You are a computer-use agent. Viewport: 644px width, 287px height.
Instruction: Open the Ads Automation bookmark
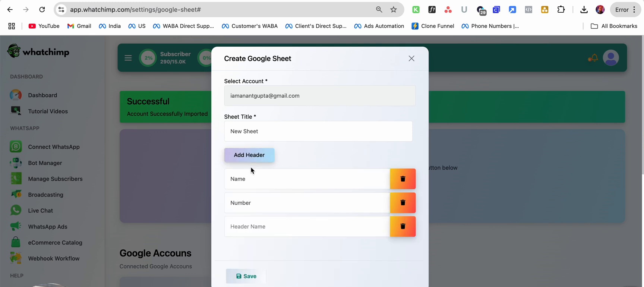tap(379, 26)
